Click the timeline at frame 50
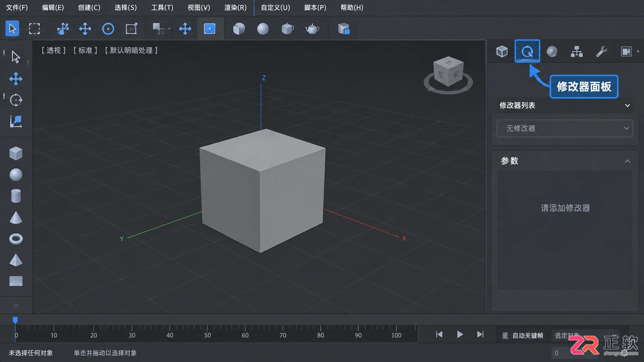The image size is (644, 362). pyautogui.click(x=208, y=334)
